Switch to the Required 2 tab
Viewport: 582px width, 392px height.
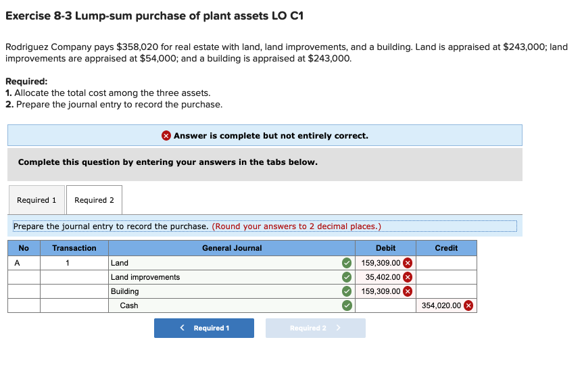click(94, 199)
